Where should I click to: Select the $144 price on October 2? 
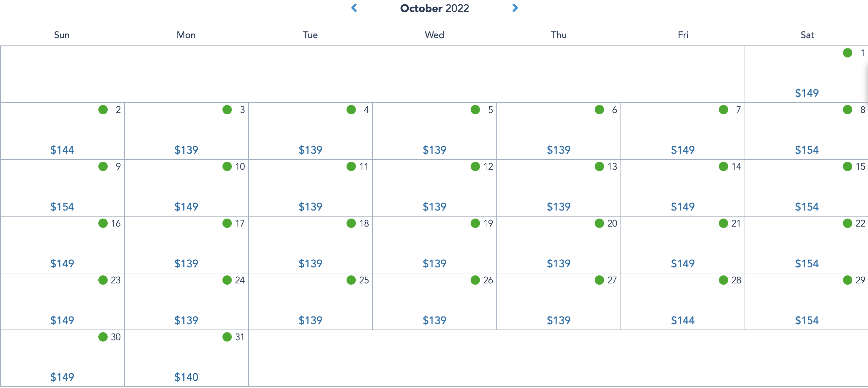click(62, 150)
